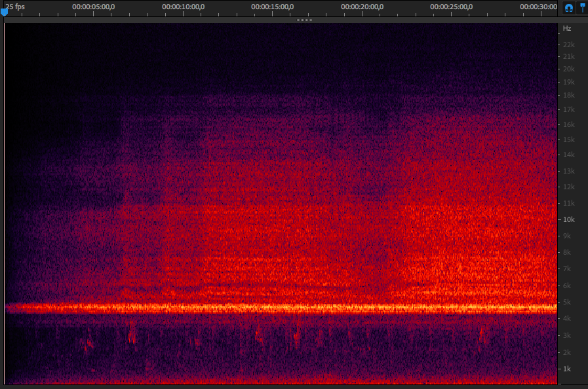This screenshot has width=588, height=389.
Task: Click the 00:00:20:00,0 timeline mark
Action: (362, 7)
